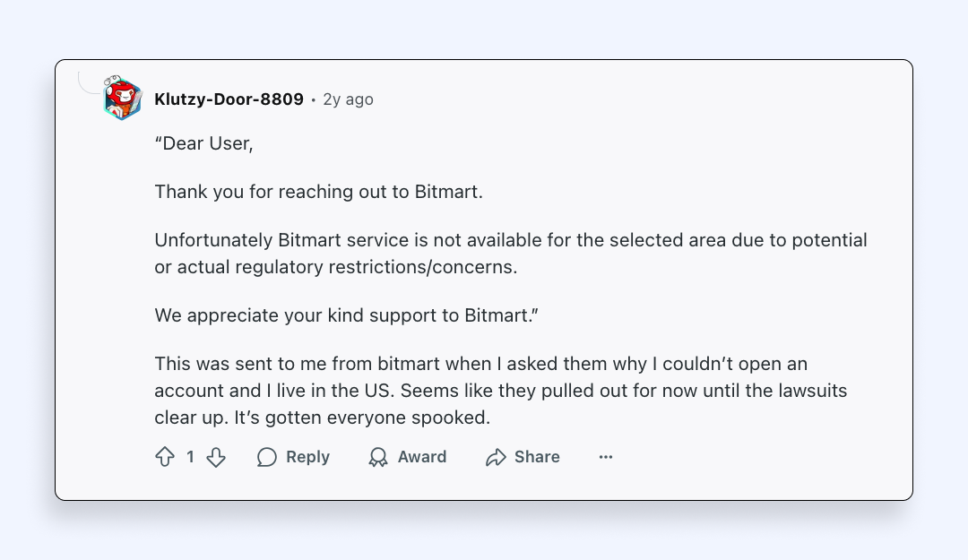Upvote the Klutzy-Door-8809 comment
The image size is (968, 560).
click(165, 457)
